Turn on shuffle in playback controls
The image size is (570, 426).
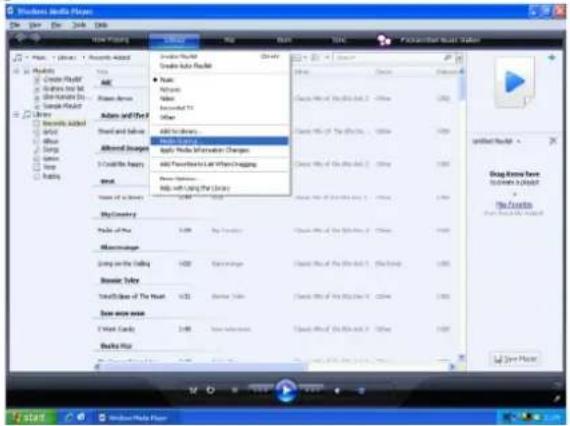click(193, 390)
